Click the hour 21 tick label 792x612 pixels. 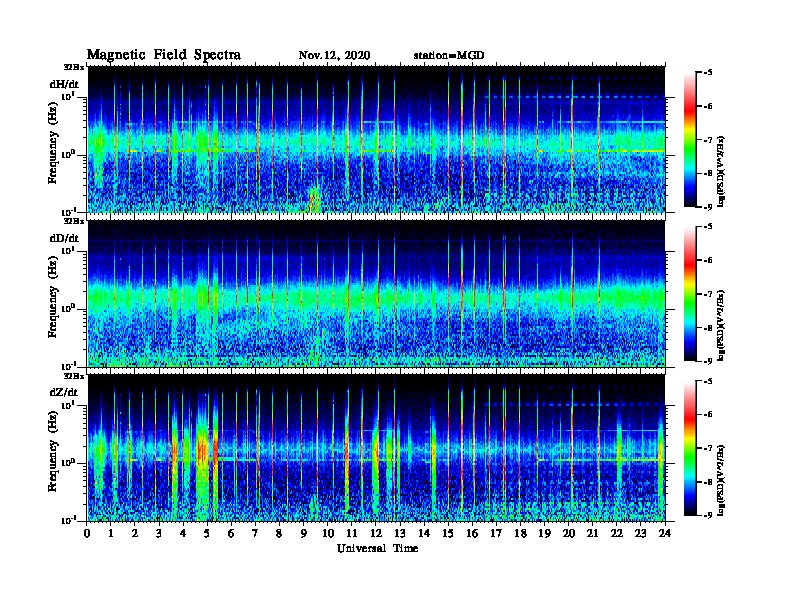tap(592, 534)
